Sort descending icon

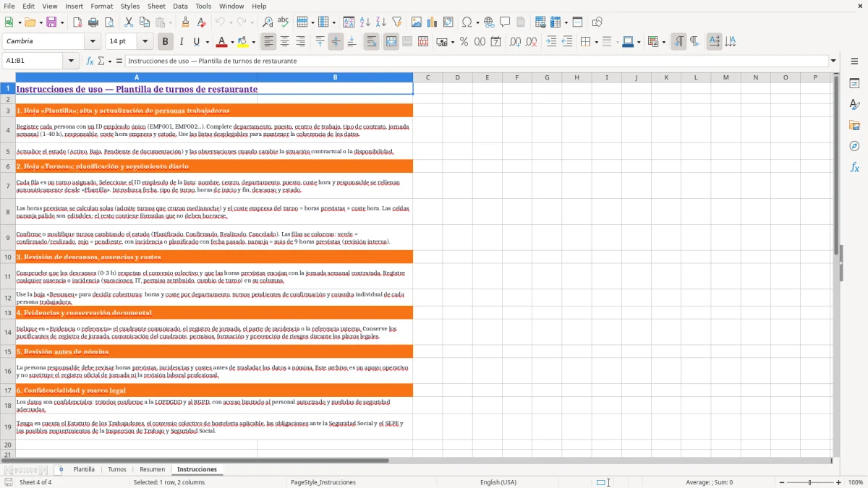click(x=381, y=22)
